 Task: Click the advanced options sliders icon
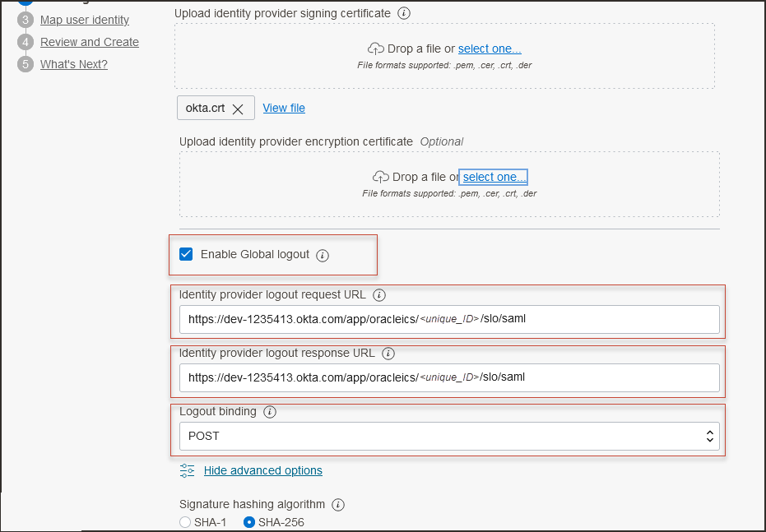[x=188, y=470]
